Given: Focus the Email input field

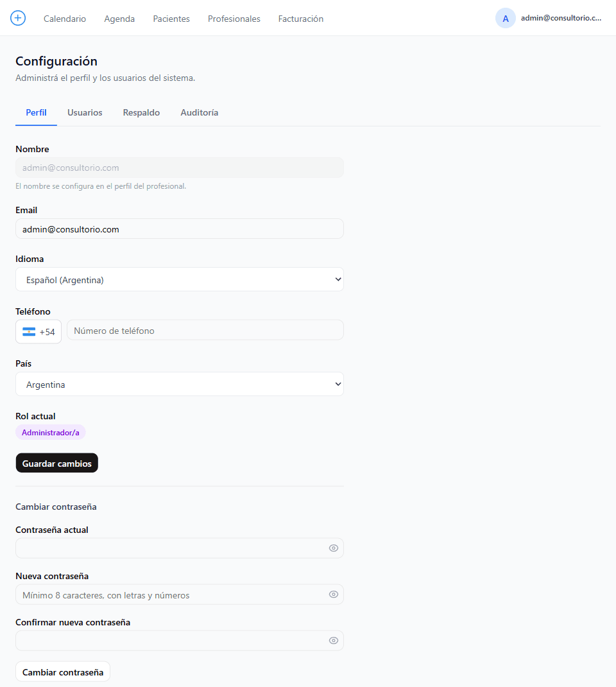Looking at the screenshot, I should (180, 229).
